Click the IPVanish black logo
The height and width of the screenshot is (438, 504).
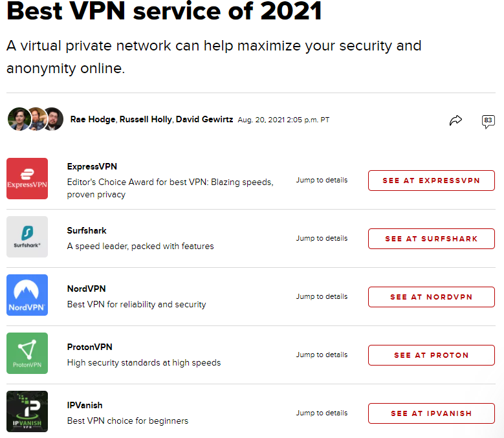click(x=27, y=411)
